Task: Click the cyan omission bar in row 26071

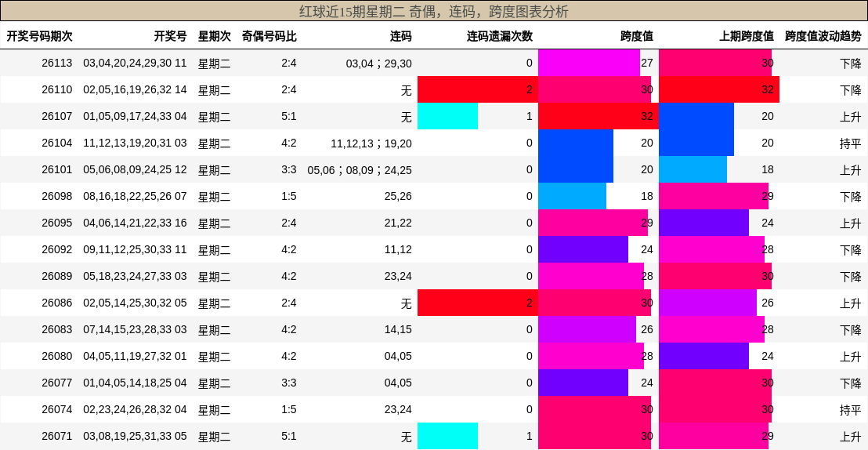Action: point(447,436)
